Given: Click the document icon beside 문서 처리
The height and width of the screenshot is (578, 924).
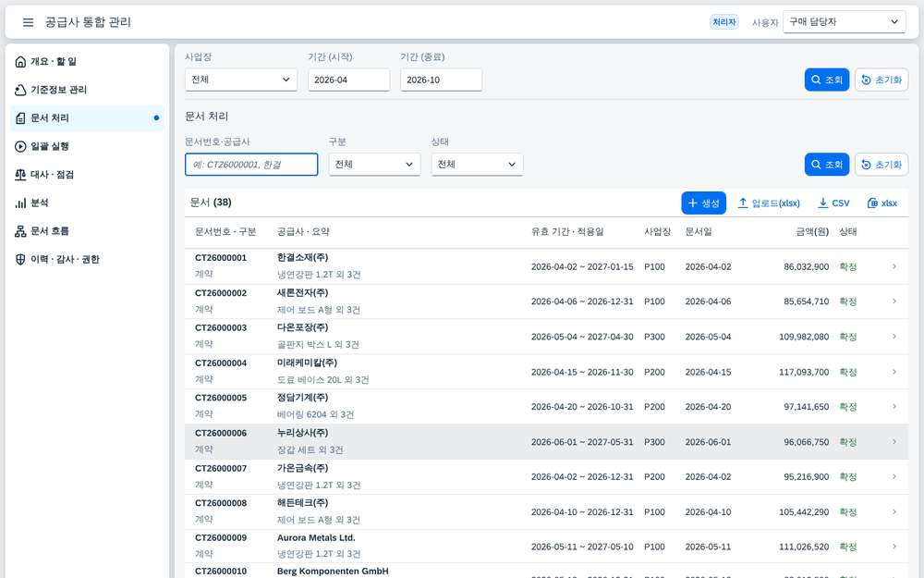Looking at the screenshot, I should click(x=20, y=118).
